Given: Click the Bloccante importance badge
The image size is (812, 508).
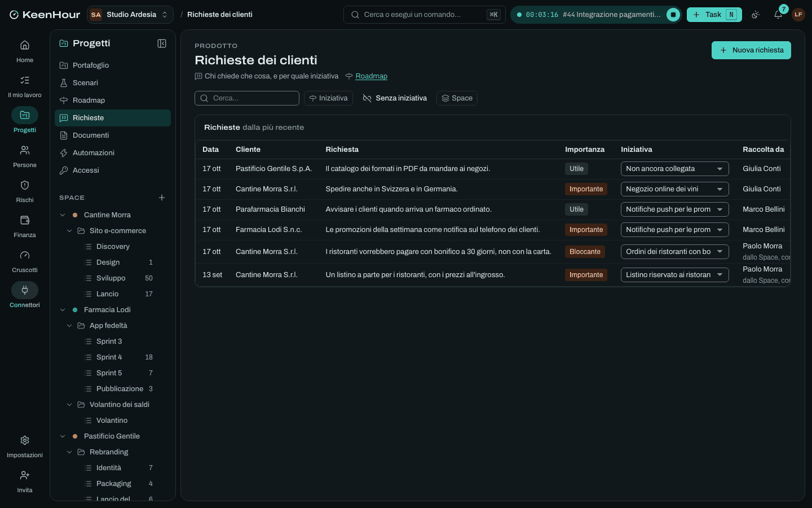Looking at the screenshot, I should (x=585, y=252).
